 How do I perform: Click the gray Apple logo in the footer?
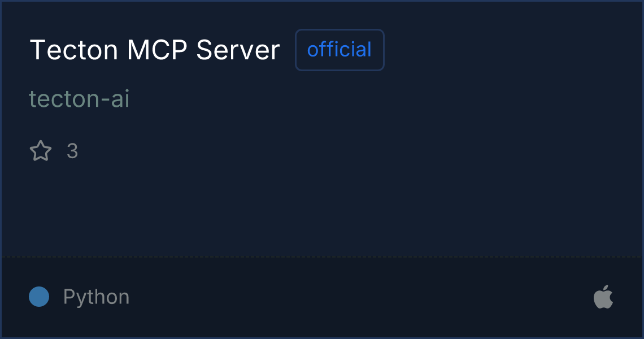point(603,297)
